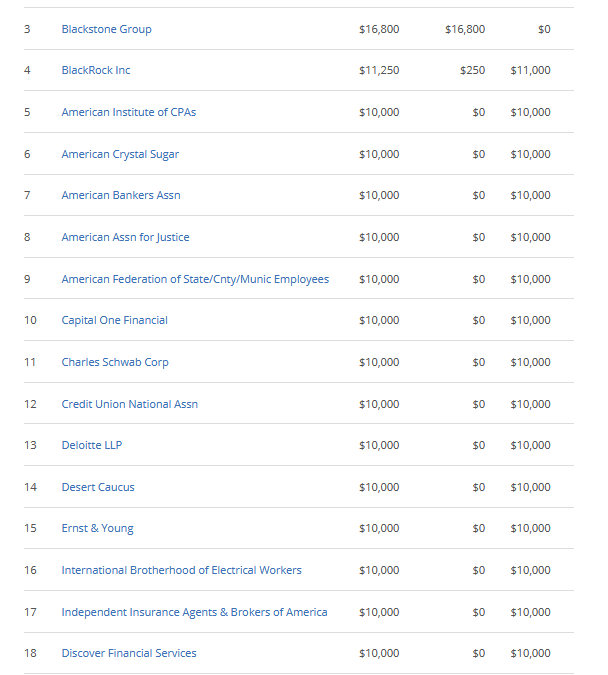608x675 pixels.
Task: Select rank number 14 in Desert Caucus row
Action: (30, 487)
